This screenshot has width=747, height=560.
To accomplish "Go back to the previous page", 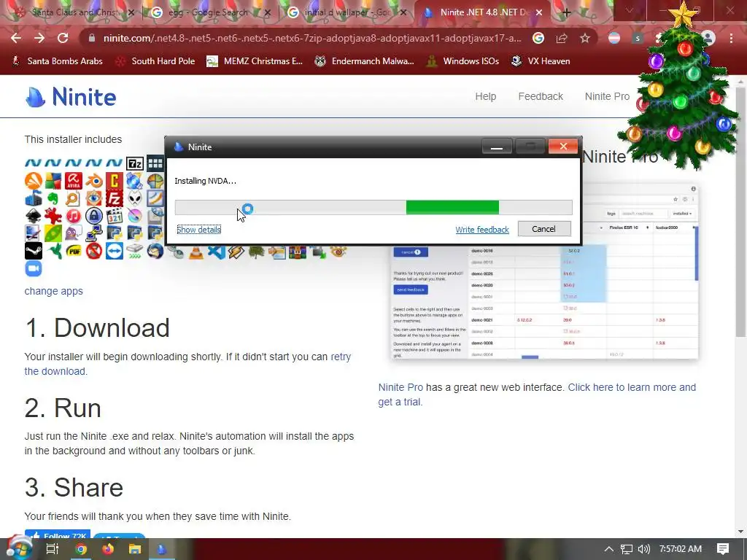I will tap(16, 38).
